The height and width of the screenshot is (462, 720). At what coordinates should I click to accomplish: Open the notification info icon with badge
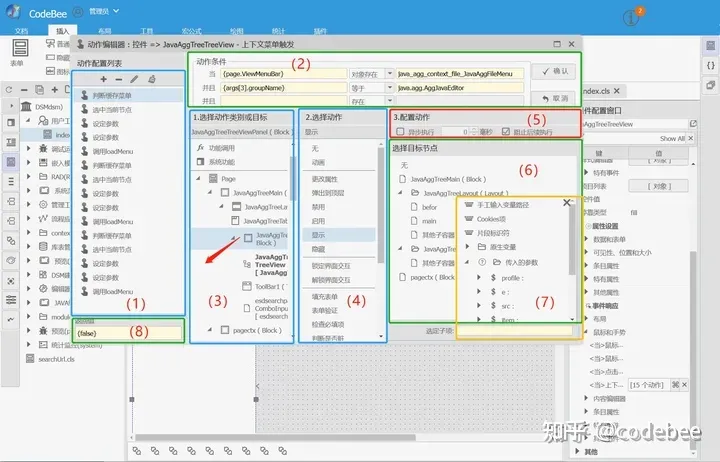tap(633, 17)
